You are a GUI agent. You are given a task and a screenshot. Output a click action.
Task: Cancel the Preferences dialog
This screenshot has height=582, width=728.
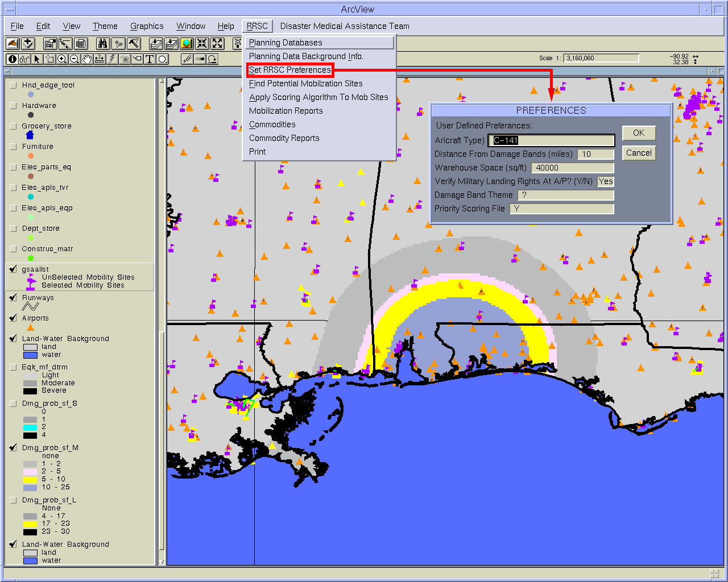pos(639,153)
